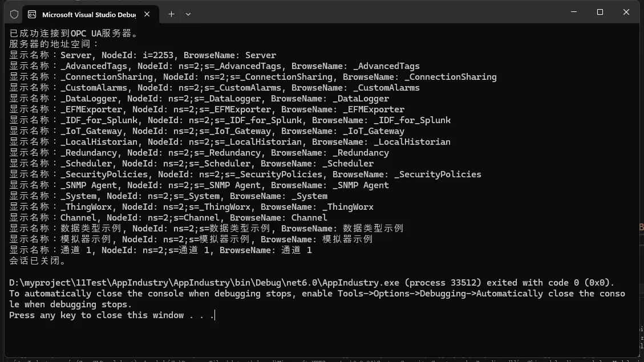644x362 pixels.
Task: Close the Microsoft Visual Studio Debug tab
Action: 148,14
